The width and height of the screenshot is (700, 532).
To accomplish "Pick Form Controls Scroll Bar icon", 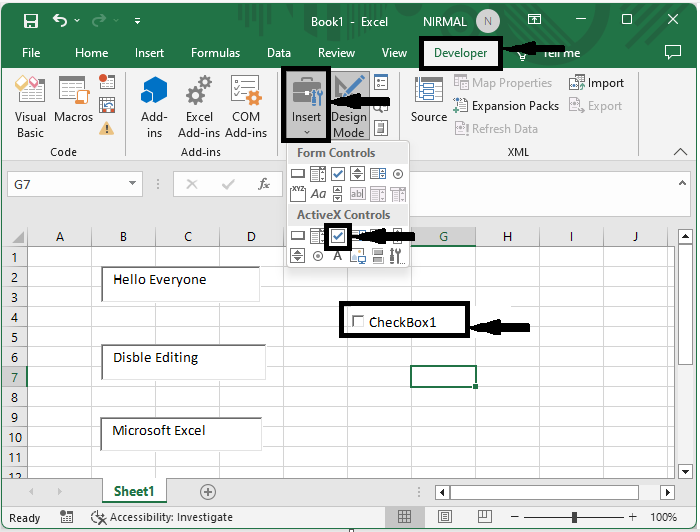I will click(x=338, y=194).
